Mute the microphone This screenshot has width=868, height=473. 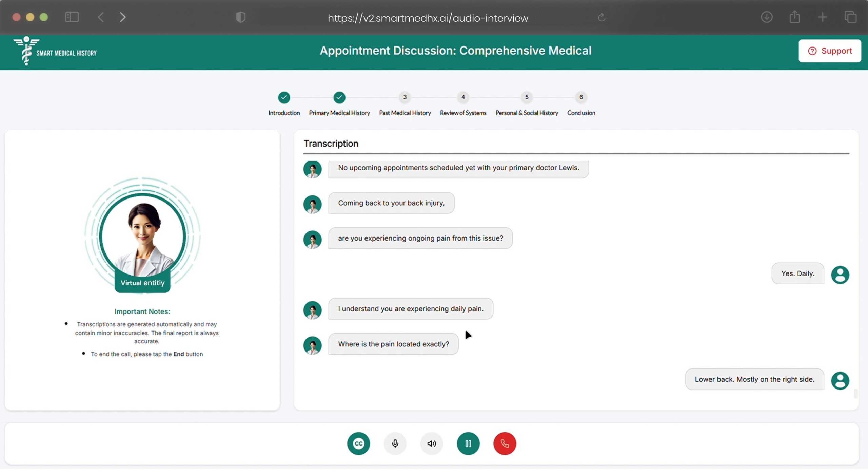395,443
